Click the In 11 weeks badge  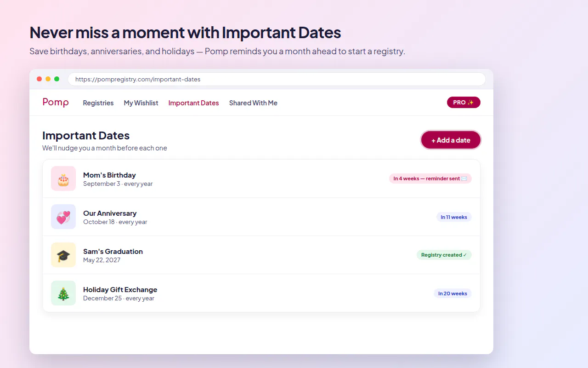point(454,217)
